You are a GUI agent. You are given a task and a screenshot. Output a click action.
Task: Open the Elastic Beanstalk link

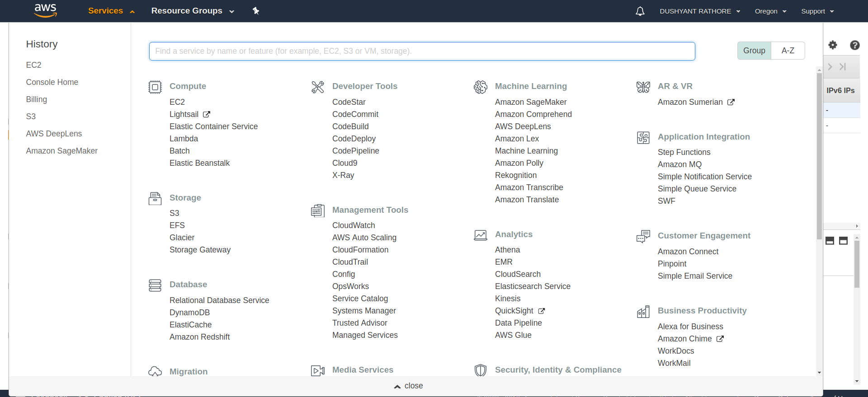[199, 163]
